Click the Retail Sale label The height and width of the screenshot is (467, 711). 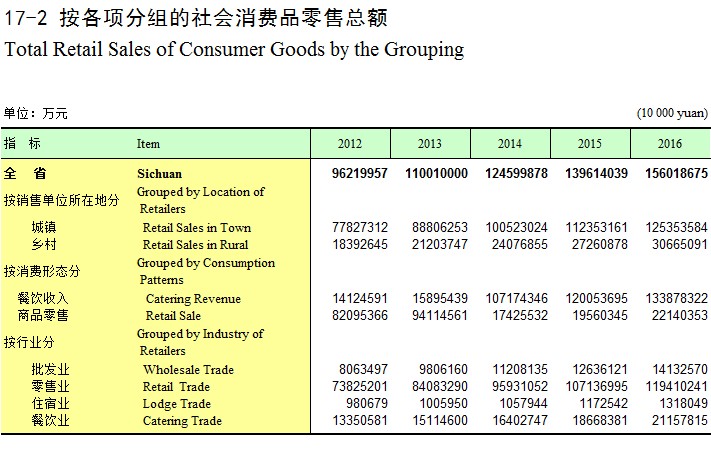[173, 316]
